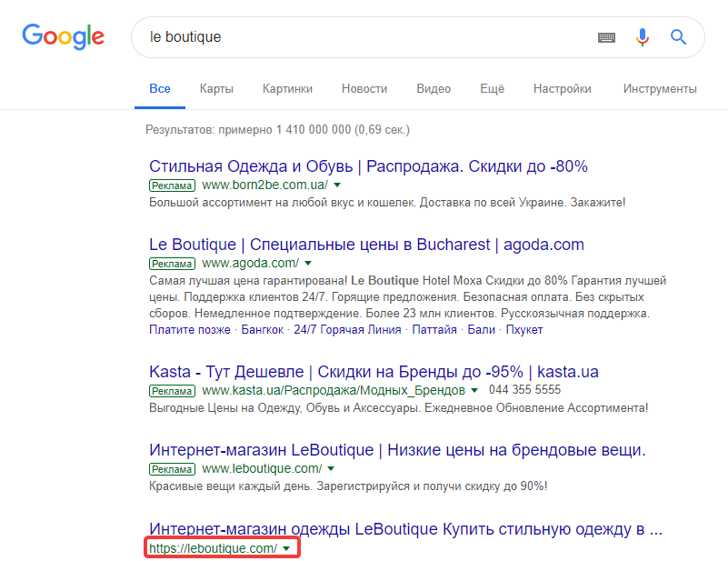Click the www.leboutique.com/ ad URL text

262,468
